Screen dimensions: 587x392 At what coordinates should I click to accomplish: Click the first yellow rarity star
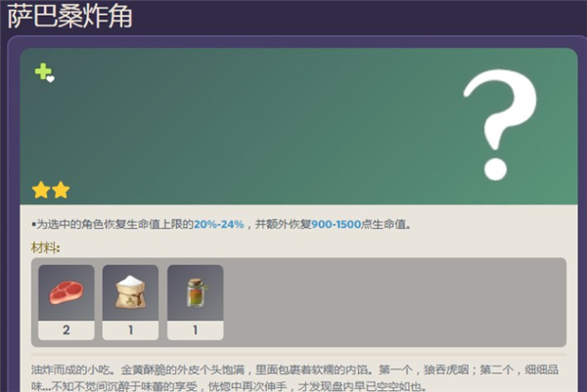point(41,190)
